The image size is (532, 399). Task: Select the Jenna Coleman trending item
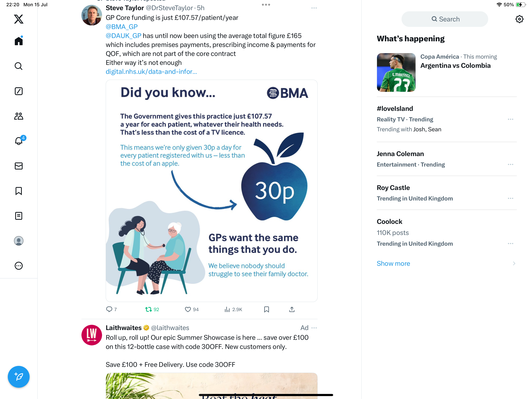447,159
